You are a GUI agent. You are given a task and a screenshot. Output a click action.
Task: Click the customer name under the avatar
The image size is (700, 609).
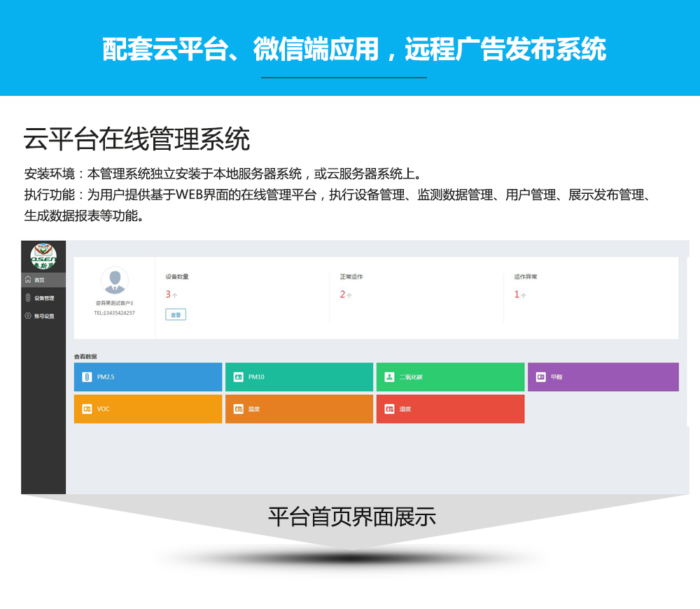point(114,303)
